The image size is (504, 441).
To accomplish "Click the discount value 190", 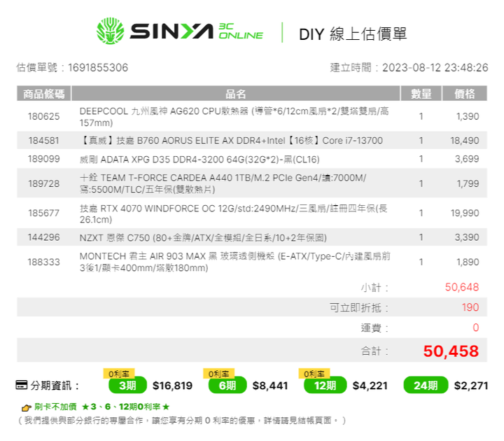I will click(470, 307).
